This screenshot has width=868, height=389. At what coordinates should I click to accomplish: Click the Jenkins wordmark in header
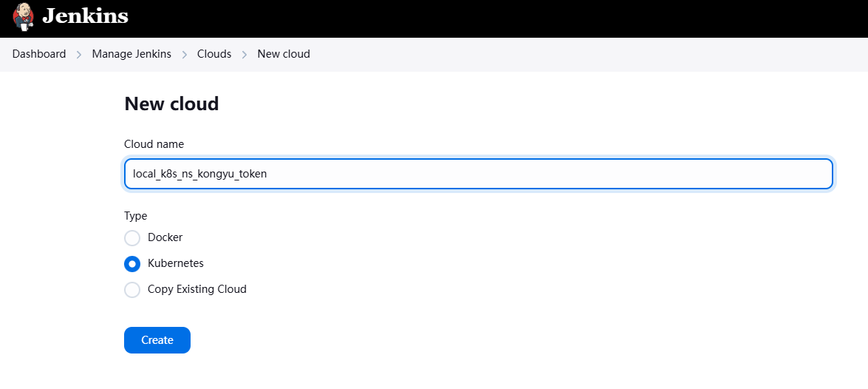85,16
